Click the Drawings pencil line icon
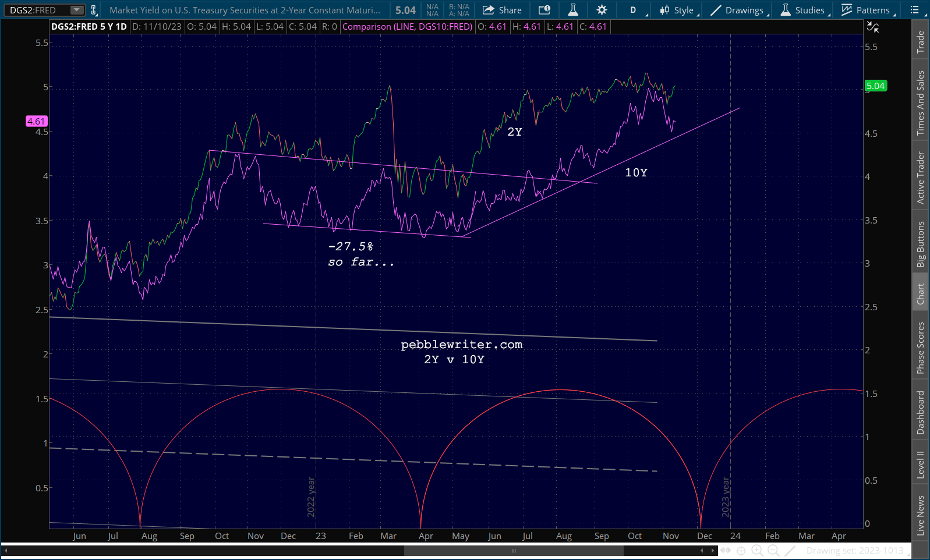 [x=716, y=10]
